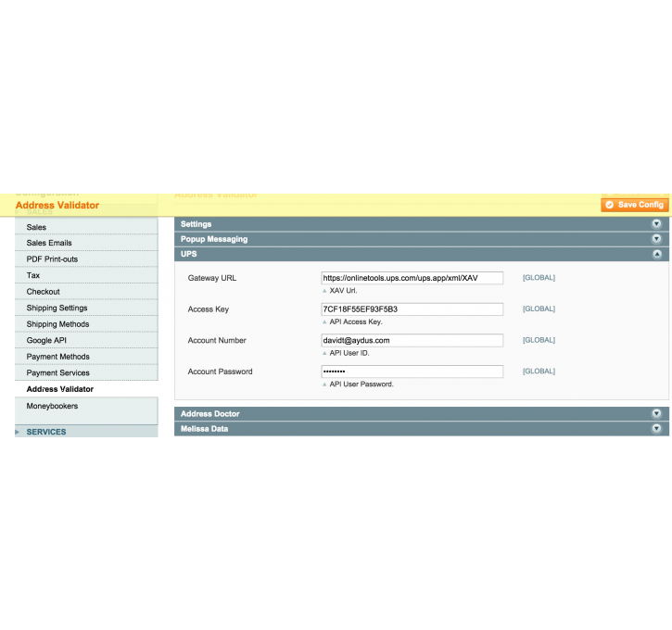Click the 'API User Password.' hint text

[x=361, y=384]
